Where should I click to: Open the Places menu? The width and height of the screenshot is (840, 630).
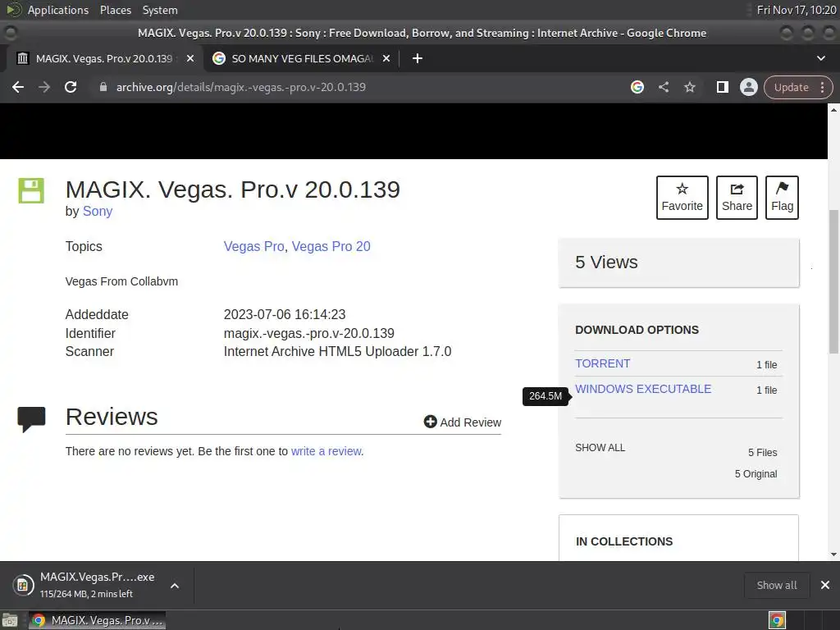point(115,10)
